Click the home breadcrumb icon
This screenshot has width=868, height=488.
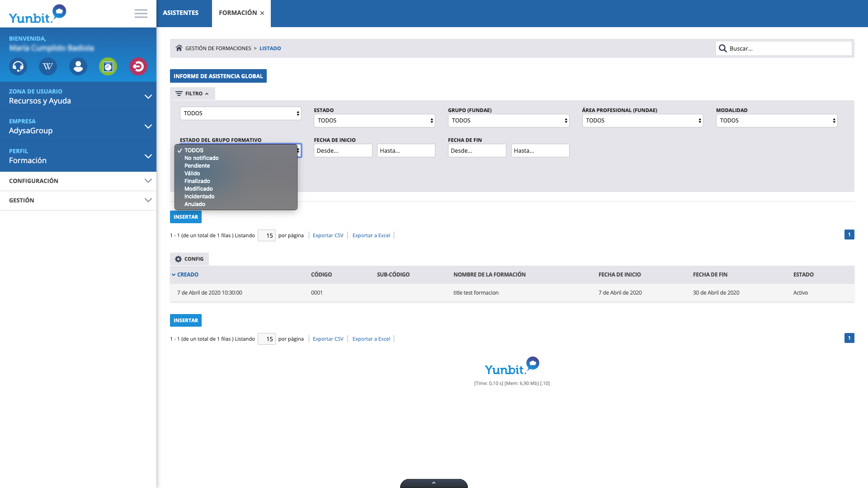[179, 48]
